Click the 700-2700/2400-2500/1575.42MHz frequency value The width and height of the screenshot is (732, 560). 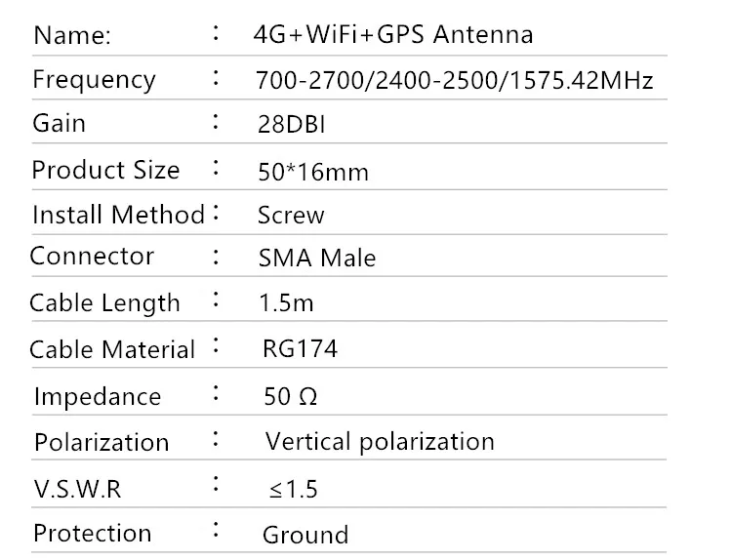(454, 81)
